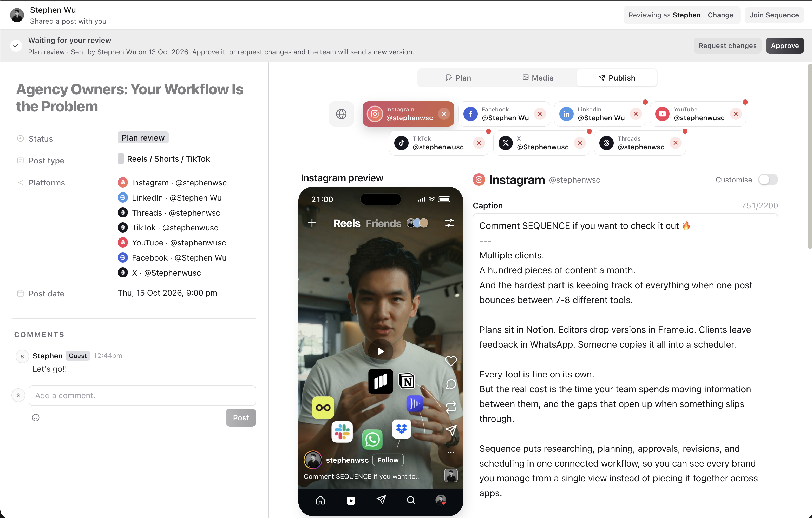812x518 pixels.
Task: Remove Threads @stephenwsc chip
Action: pyautogui.click(x=676, y=143)
